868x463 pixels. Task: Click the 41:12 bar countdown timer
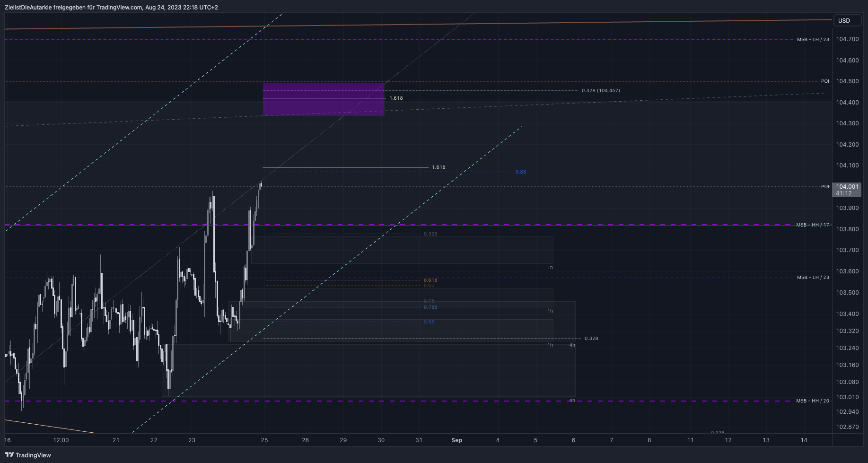click(x=843, y=193)
